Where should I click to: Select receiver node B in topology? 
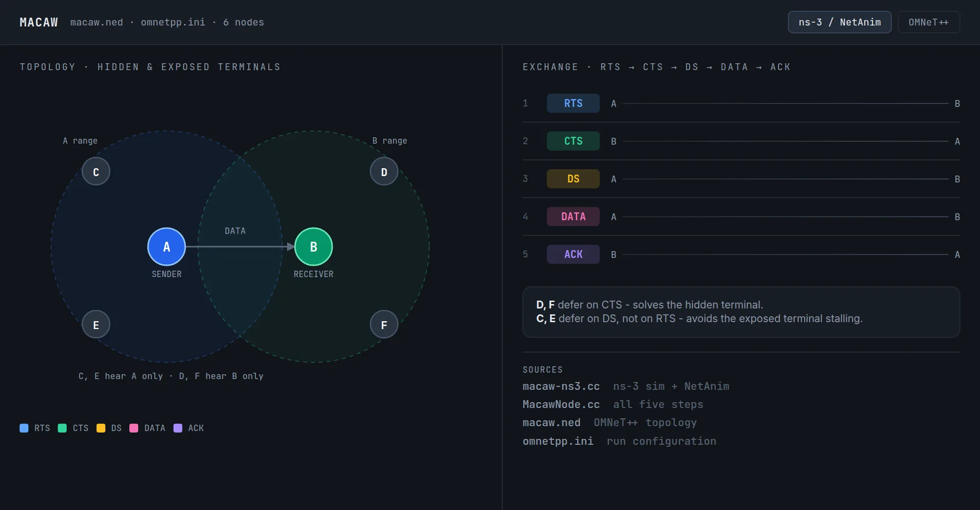click(x=314, y=247)
